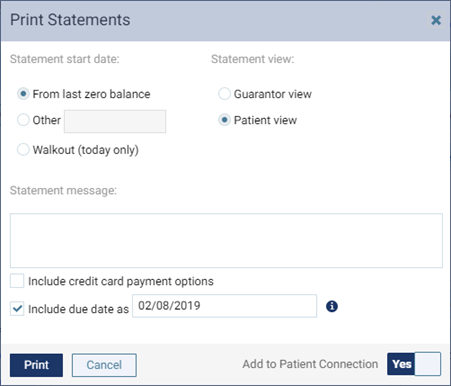This screenshot has height=386, width=451.
Task: Click the Other date input field
Action: tap(115, 121)
